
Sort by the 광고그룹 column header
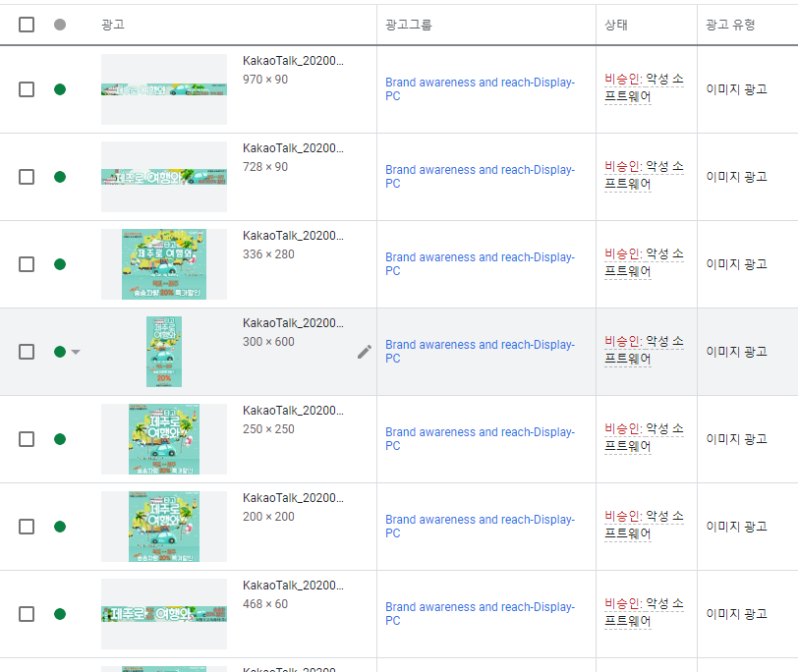click(x=408, y=25)
